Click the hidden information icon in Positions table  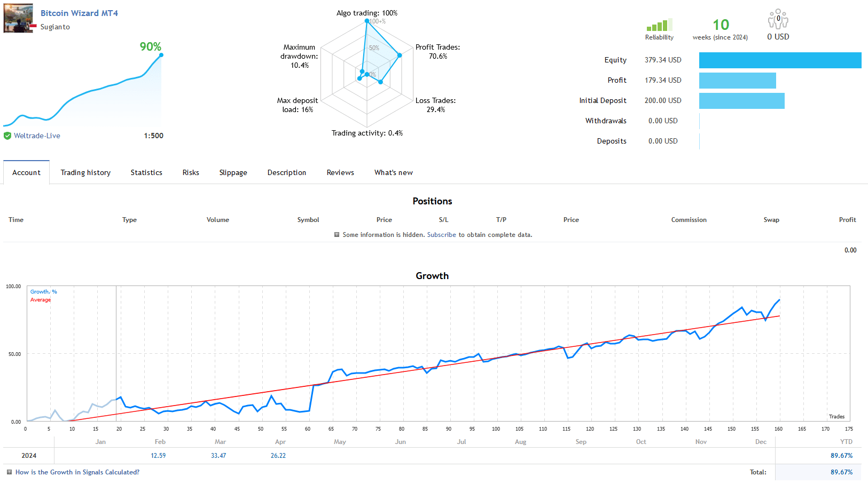click(x=337, y=234)
